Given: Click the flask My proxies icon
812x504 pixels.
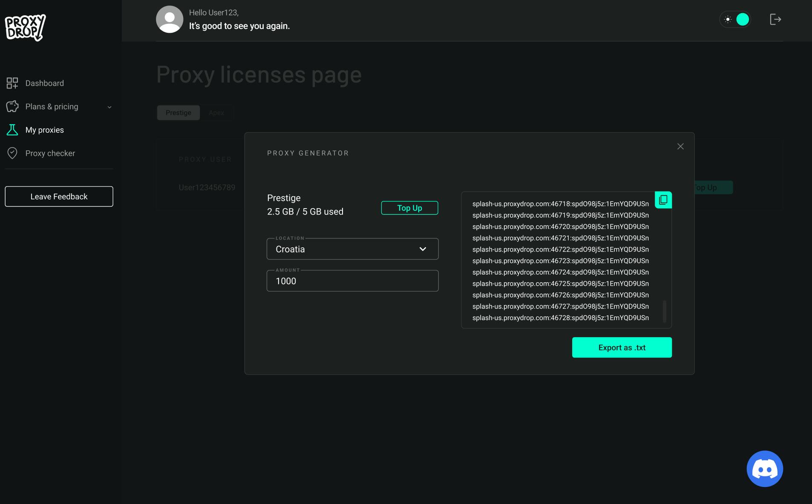Looking at the screenshot, I should pyautogui.click(x=12, y=130).
